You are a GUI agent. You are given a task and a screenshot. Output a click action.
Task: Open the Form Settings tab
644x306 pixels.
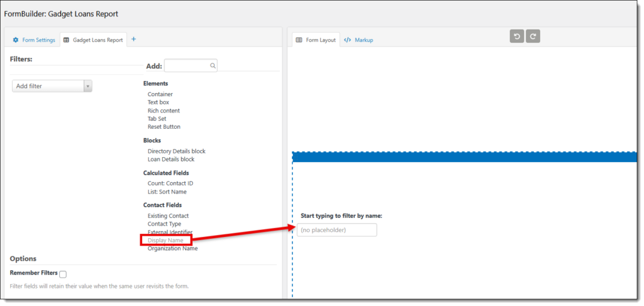pos(34,40)
